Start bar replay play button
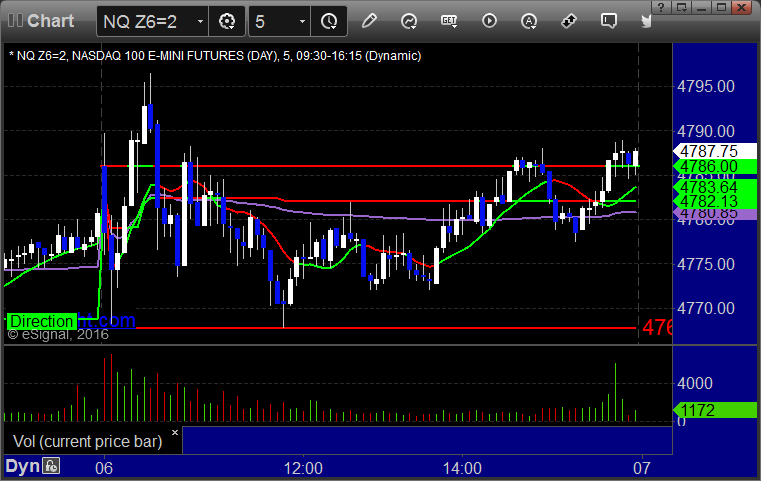This screenshot has width=761, height=481. (489, 21)
